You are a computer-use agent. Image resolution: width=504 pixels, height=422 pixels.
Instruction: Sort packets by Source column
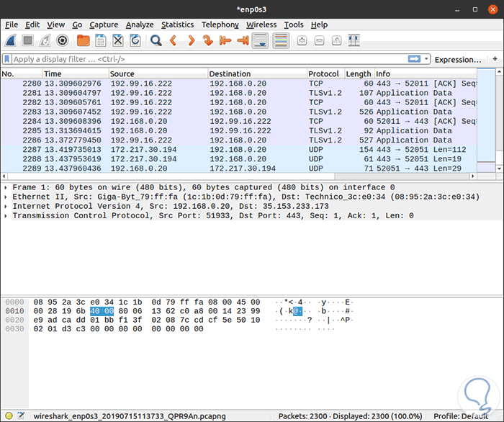158,74
